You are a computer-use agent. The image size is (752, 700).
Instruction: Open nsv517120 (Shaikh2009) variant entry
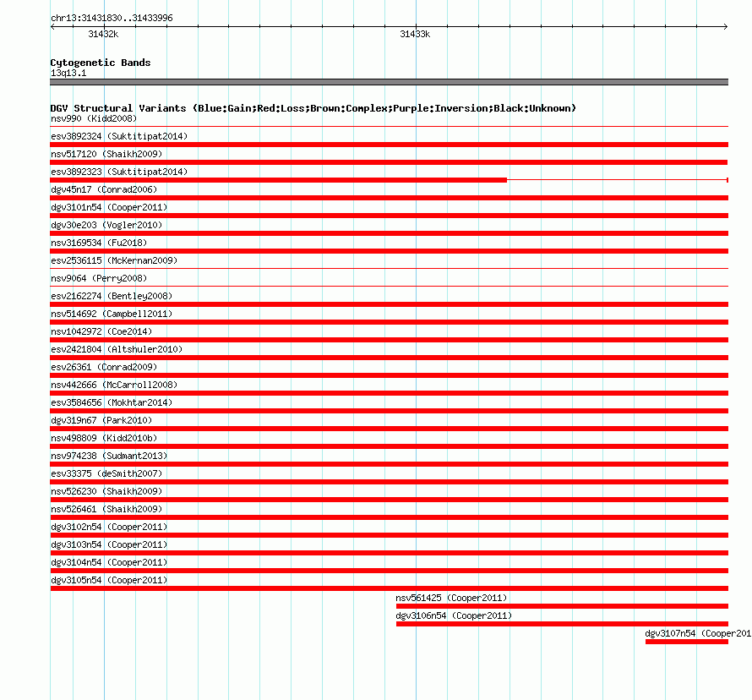(x=106, y=154)
